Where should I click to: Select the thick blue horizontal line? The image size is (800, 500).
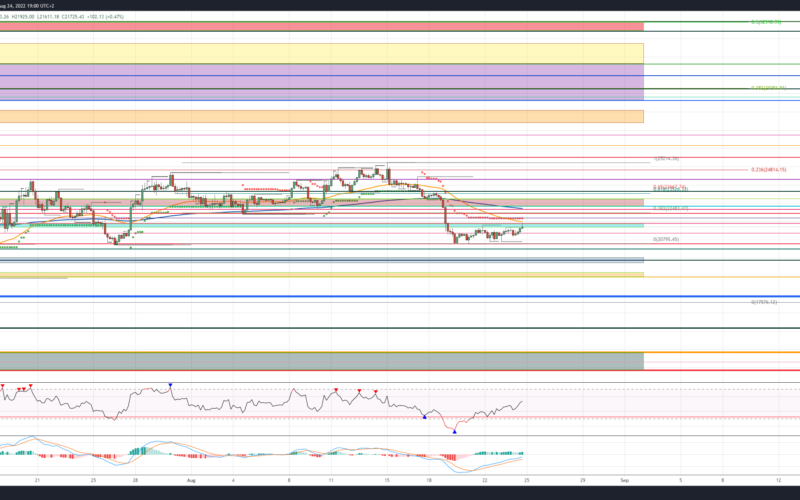[400, 296]
